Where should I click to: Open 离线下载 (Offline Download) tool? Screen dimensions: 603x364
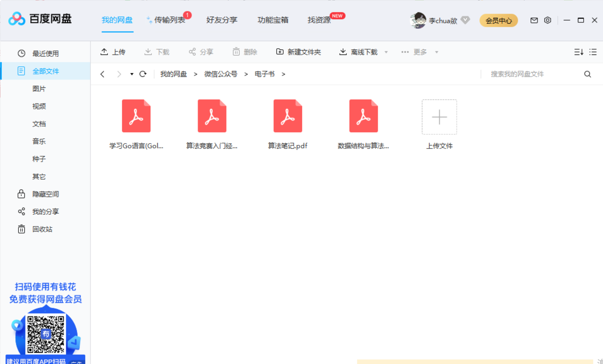[x=343, y=51]
